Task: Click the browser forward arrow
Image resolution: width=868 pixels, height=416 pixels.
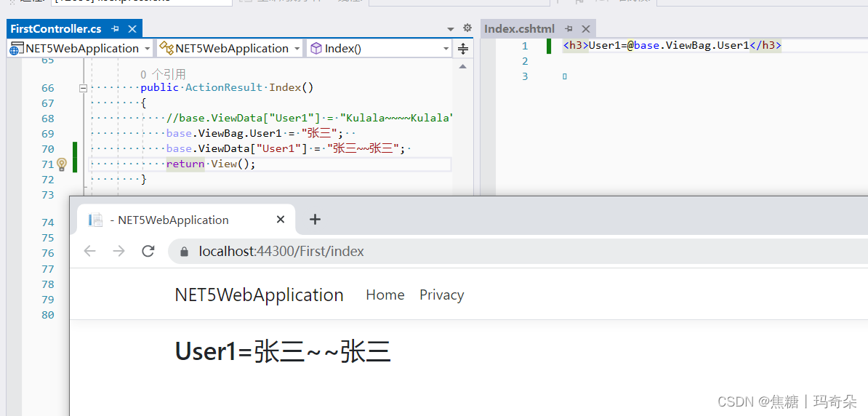Action: pos(118,251)
